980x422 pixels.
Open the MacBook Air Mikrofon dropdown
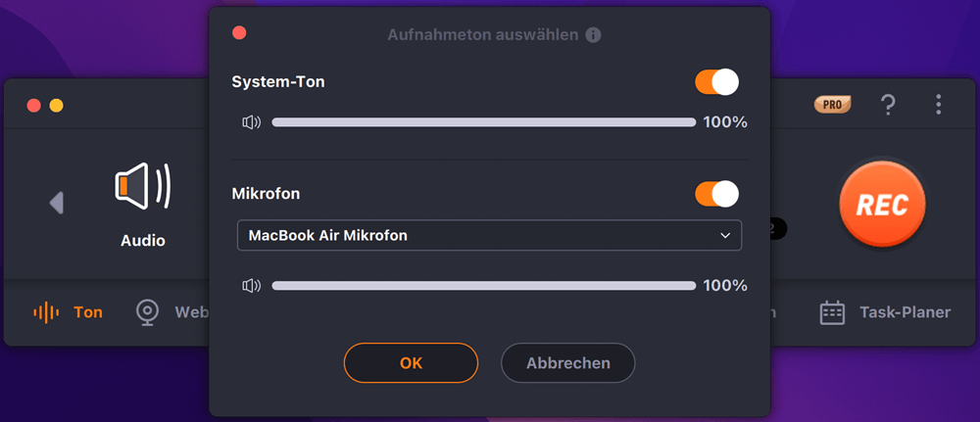point(489,235)
